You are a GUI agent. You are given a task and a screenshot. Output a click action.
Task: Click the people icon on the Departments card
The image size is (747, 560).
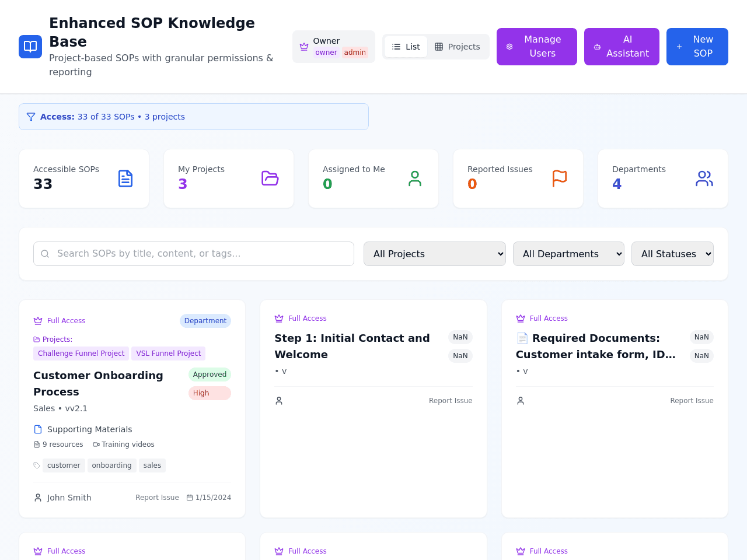point(704,178)
